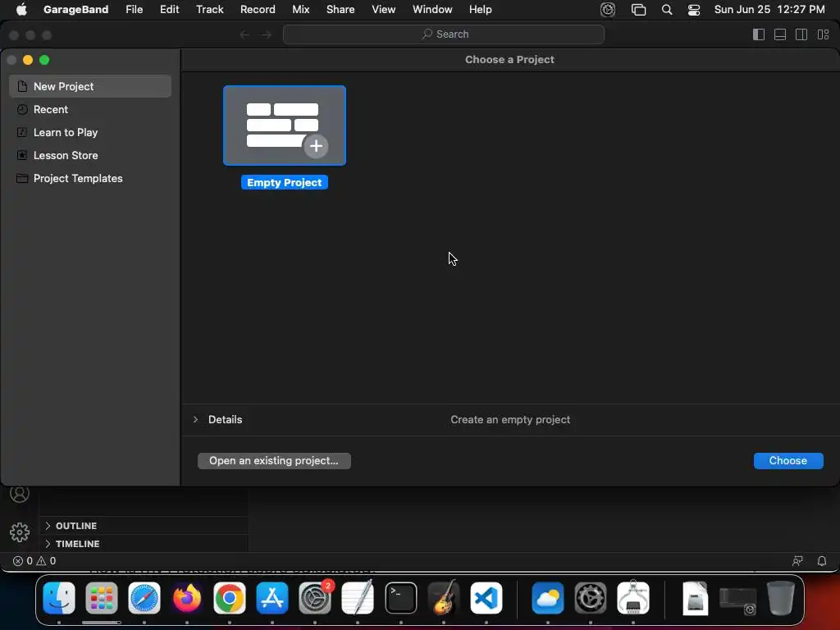The image size is (840, 630).
Task: Open the Apple menu
Action: pos(21,9)
